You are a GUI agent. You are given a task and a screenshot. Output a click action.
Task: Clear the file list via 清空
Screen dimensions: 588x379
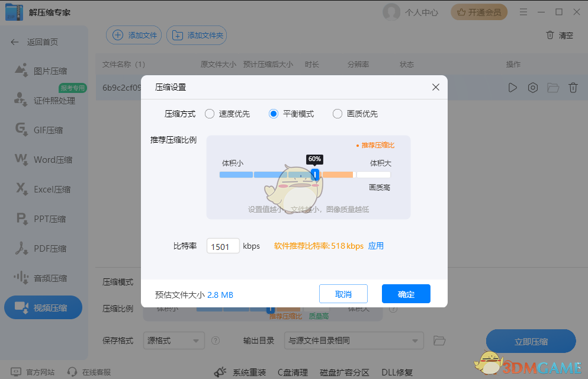pos(560,35)
